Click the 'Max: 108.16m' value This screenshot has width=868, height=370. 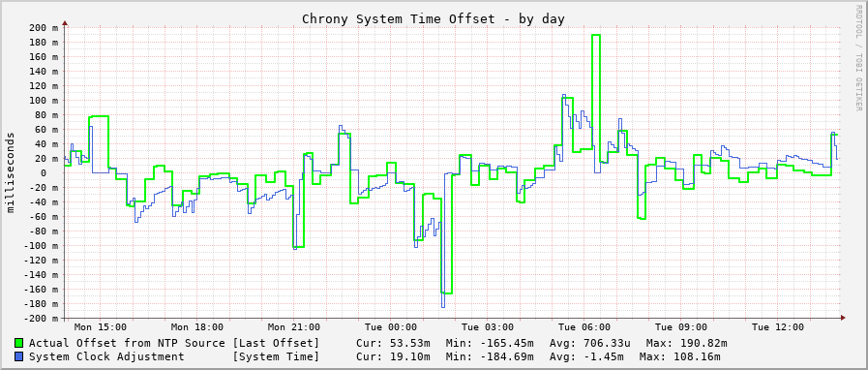[679, 356]
